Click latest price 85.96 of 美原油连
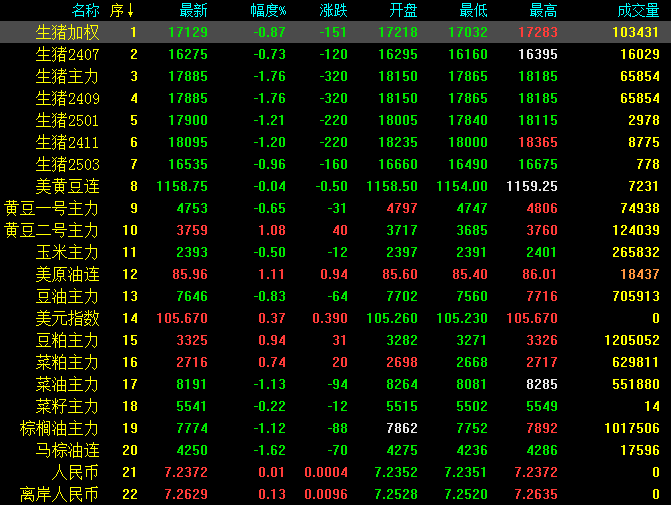 190,274
